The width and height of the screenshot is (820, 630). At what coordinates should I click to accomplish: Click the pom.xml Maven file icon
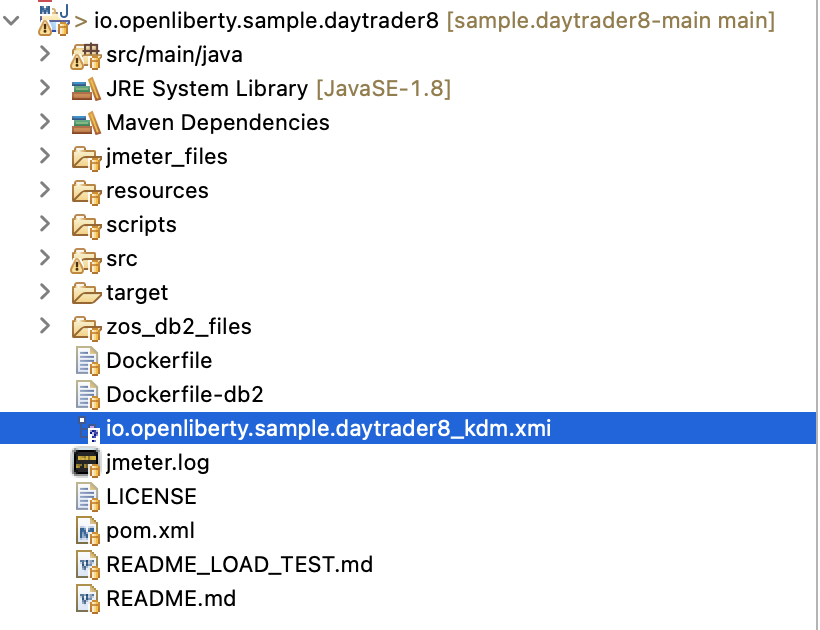(87, 531)
